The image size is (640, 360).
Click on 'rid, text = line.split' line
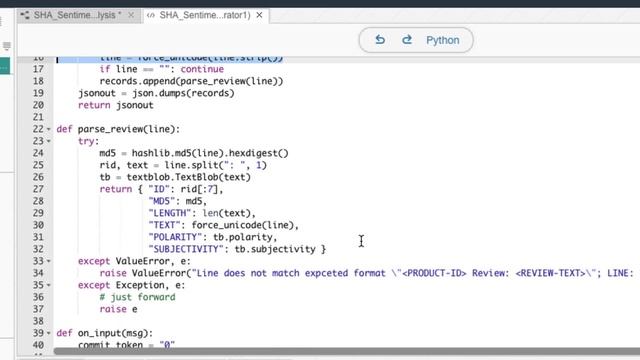tap(183, 165)
